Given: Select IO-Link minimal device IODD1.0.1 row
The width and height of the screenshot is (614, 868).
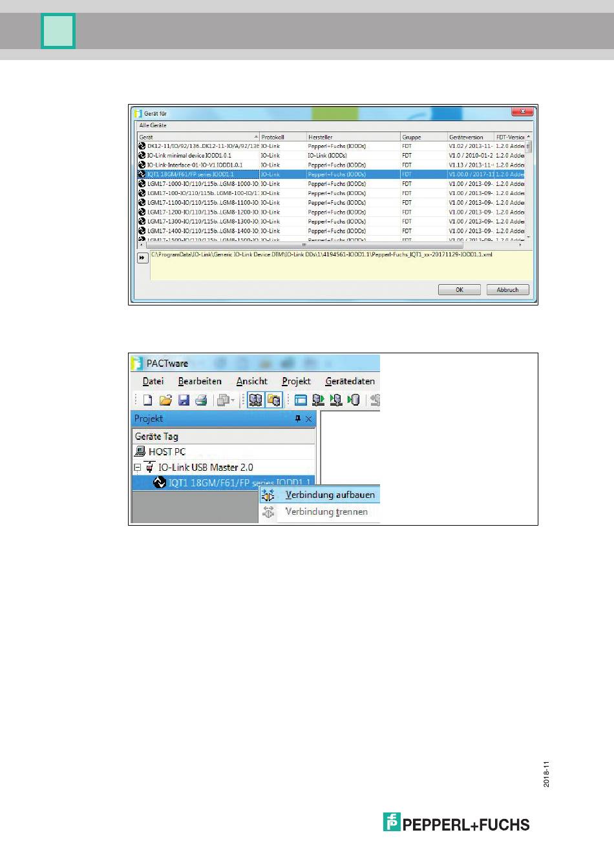Looking at the screenshot, I should 331,156.
